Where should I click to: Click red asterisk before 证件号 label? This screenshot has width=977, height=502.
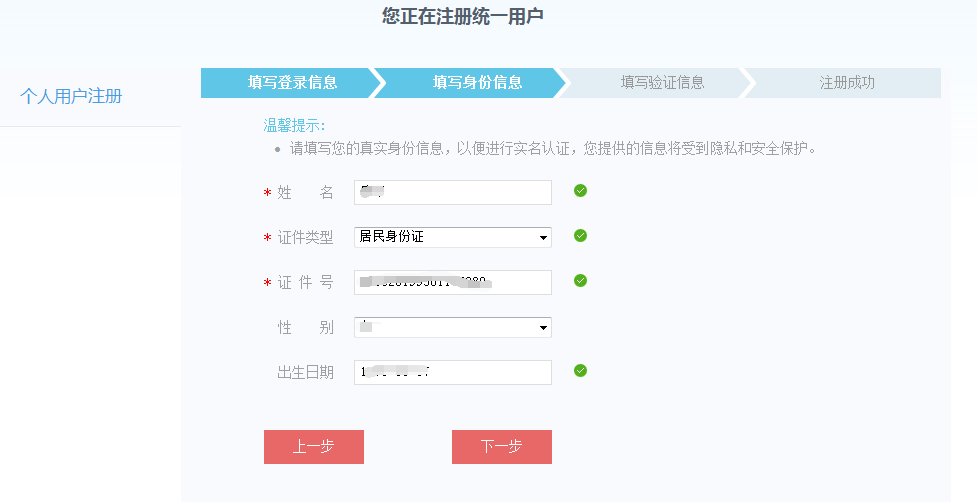267,283
